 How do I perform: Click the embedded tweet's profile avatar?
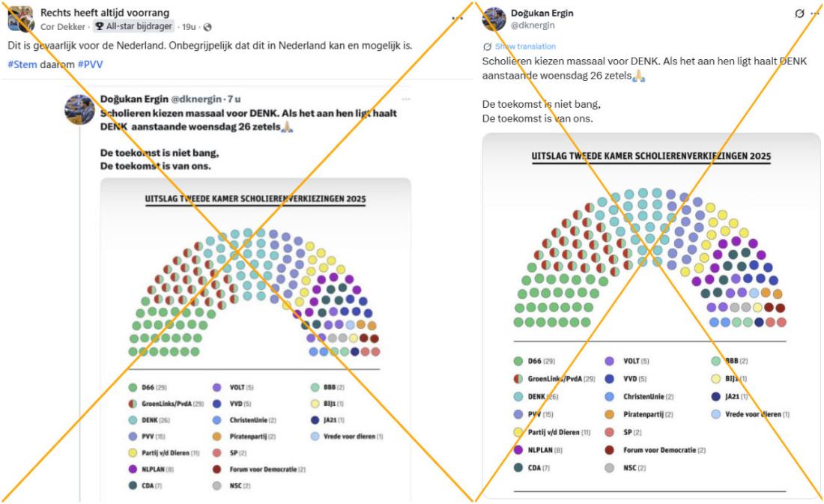pos(79,109)
